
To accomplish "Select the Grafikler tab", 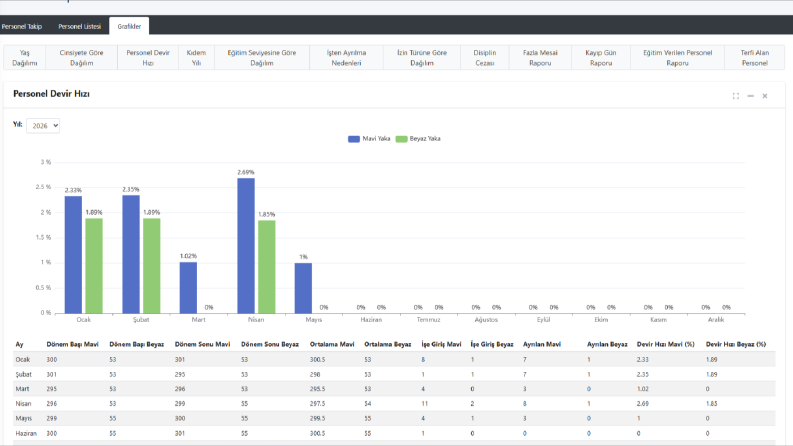I will [129, 26].
